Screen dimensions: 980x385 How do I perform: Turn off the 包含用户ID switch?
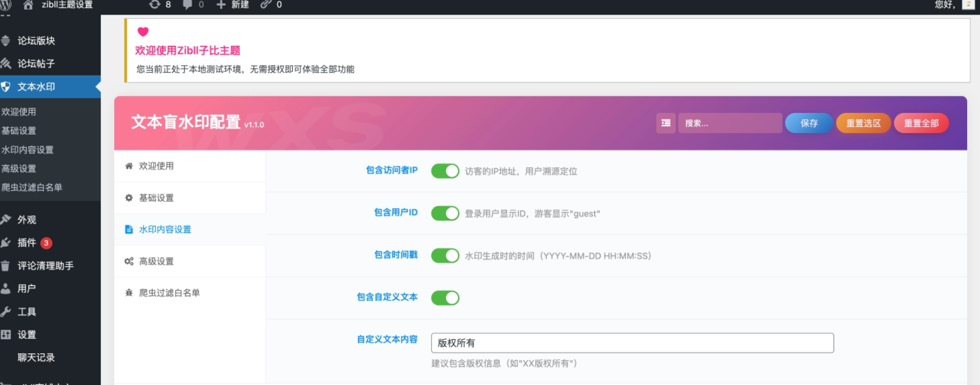445,214
